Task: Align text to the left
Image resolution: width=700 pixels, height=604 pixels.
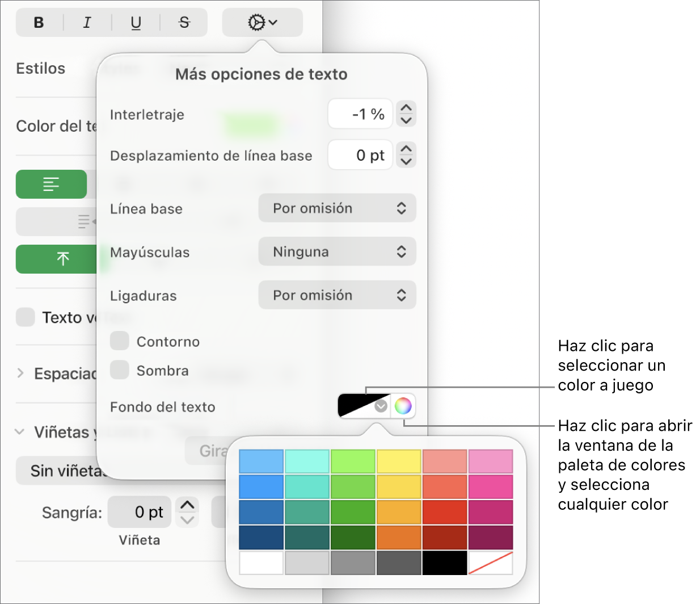Action: 51,184
